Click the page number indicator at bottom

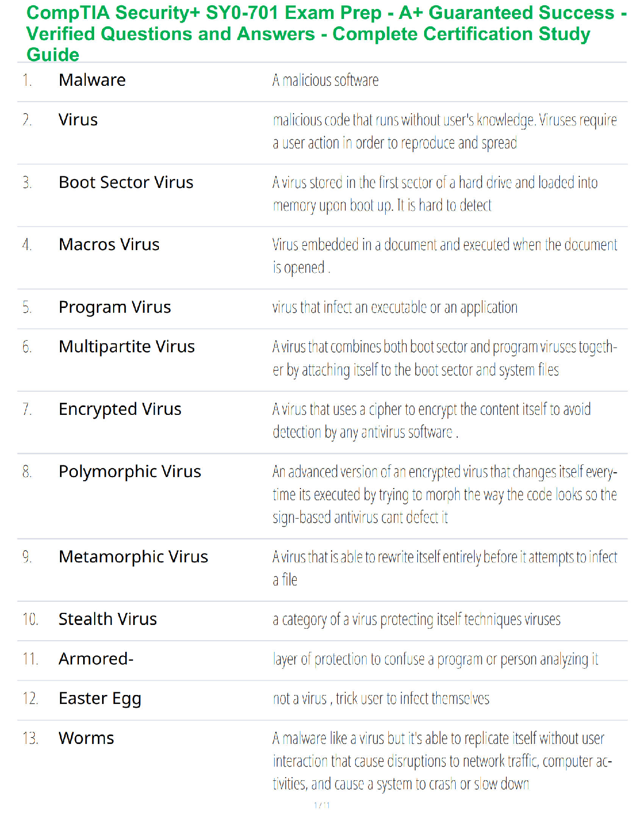pos(321,805)
